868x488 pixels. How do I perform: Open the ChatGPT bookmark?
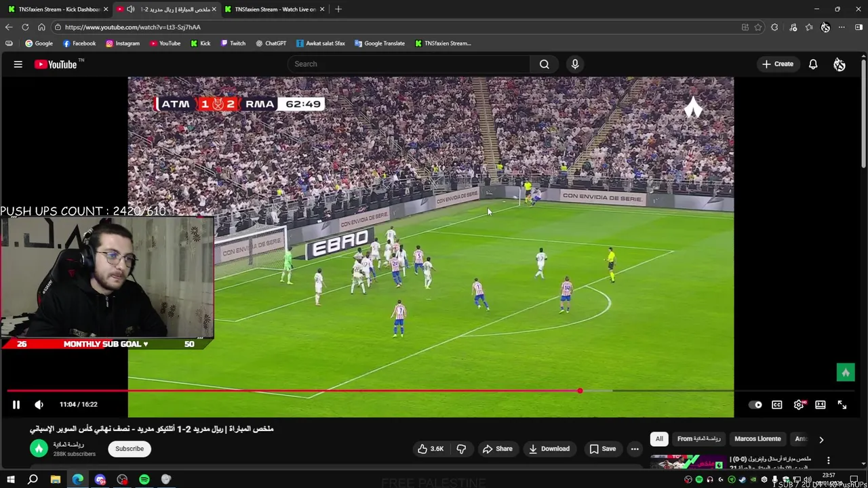click(271, 43)
